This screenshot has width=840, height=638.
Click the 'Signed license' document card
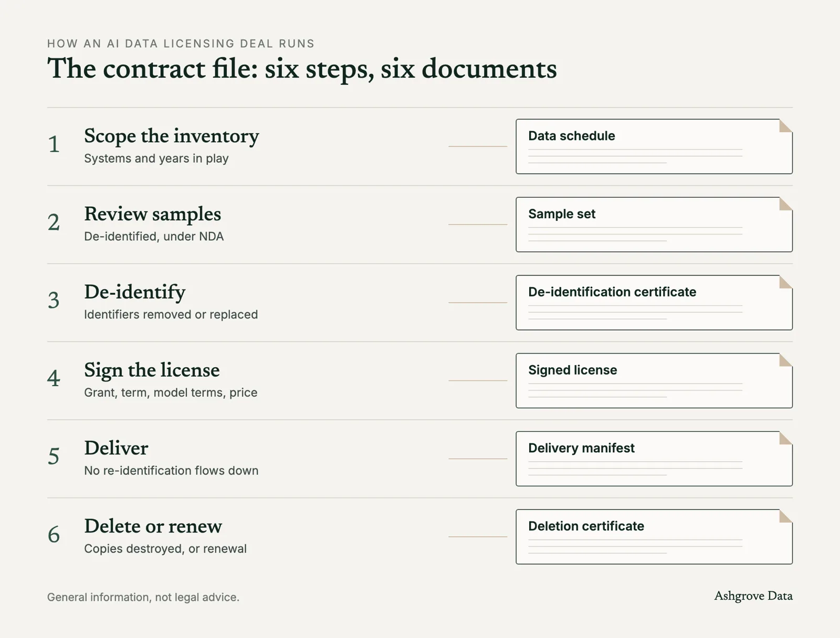click(654, 381)
